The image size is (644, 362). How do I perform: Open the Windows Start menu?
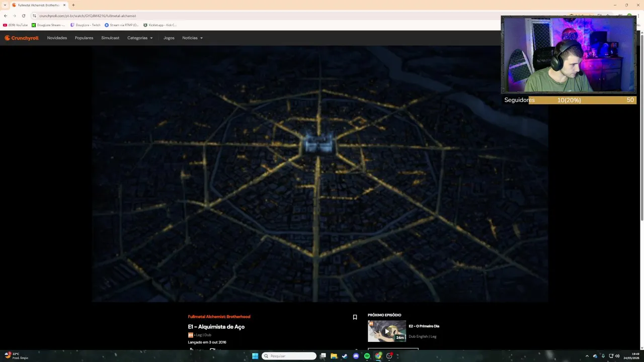pos(255,356)
